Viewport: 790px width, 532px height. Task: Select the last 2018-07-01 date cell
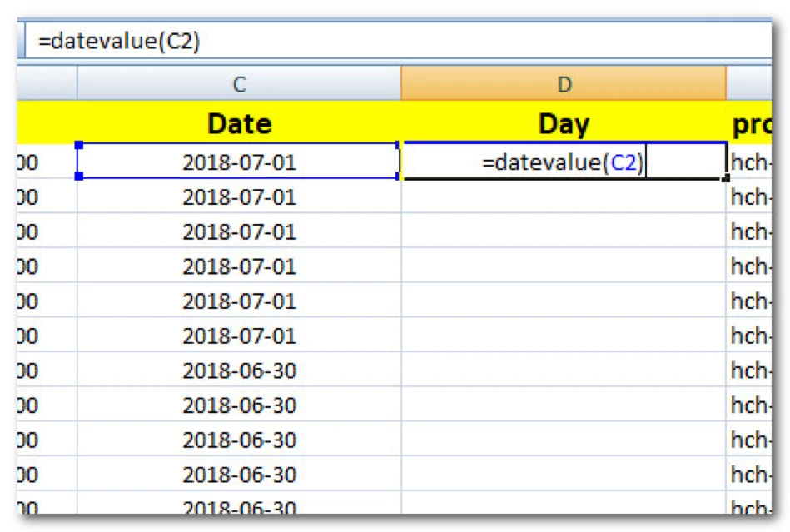[x=239, y=336]
